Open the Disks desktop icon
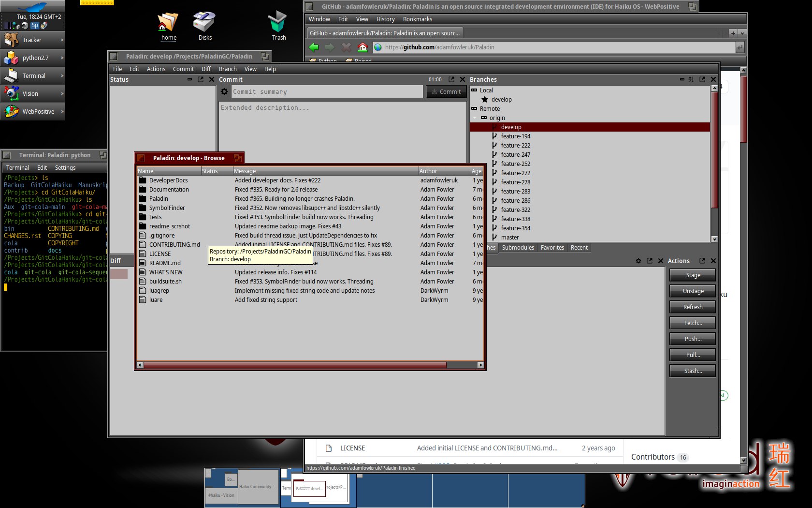 pos(205,26)
